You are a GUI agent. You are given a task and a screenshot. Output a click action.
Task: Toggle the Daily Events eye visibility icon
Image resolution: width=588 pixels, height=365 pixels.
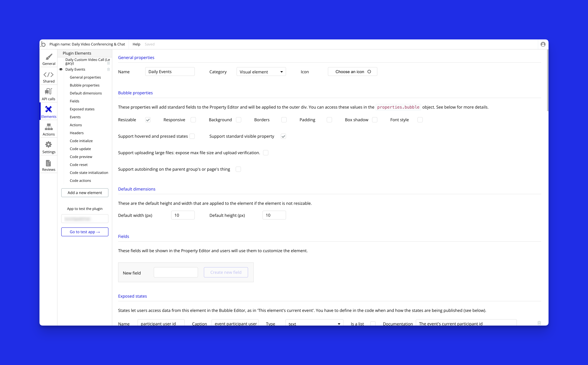[x=61, y=70]
